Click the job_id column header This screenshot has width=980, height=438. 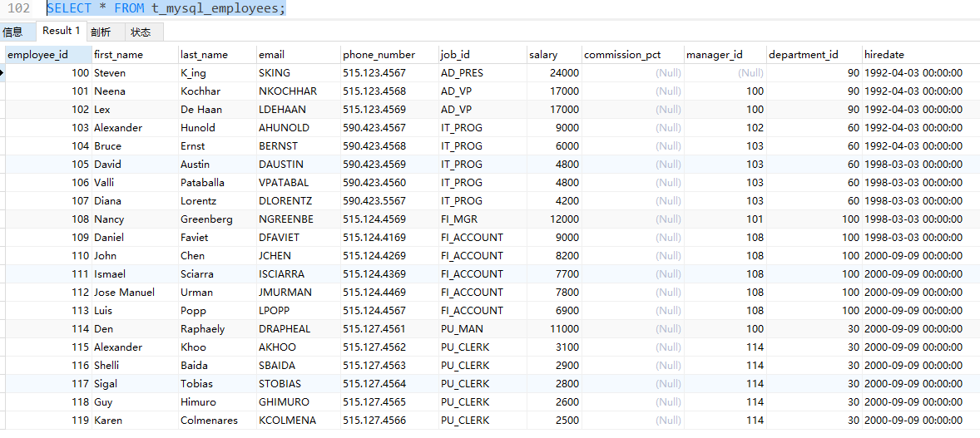483,54
